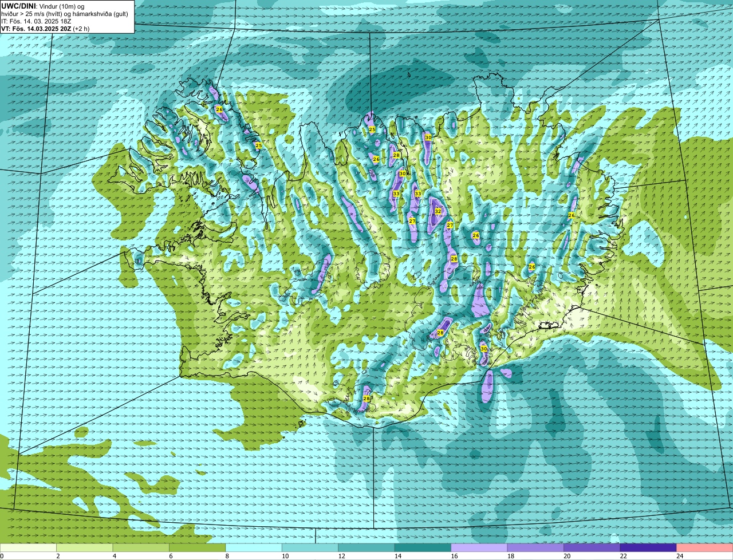Select the 20–22 m/s violet legend swatch
This screenshot has height=560, width=733.
point(592,548)
